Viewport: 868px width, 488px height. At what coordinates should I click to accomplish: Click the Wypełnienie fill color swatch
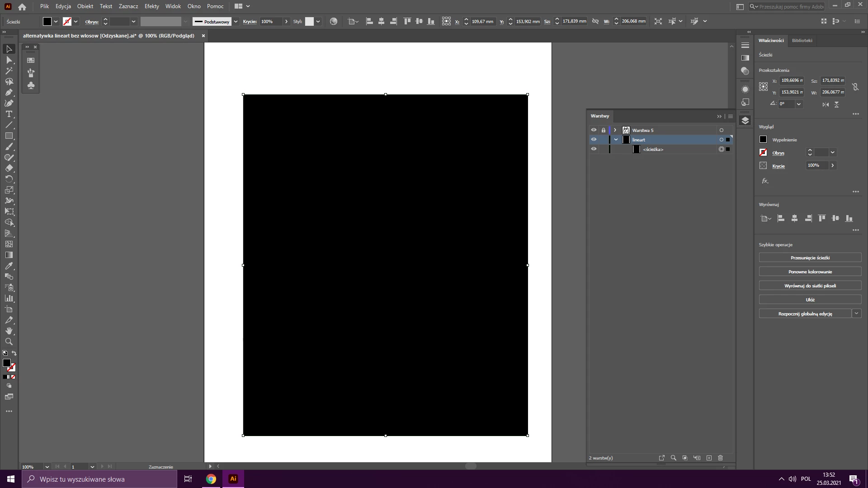763,140
